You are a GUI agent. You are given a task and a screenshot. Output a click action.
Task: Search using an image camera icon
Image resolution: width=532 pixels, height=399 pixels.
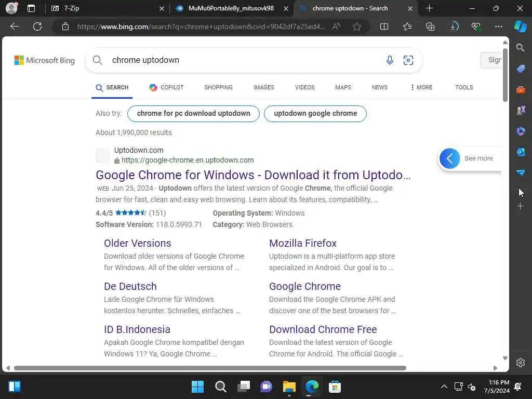tap(408, 60)
